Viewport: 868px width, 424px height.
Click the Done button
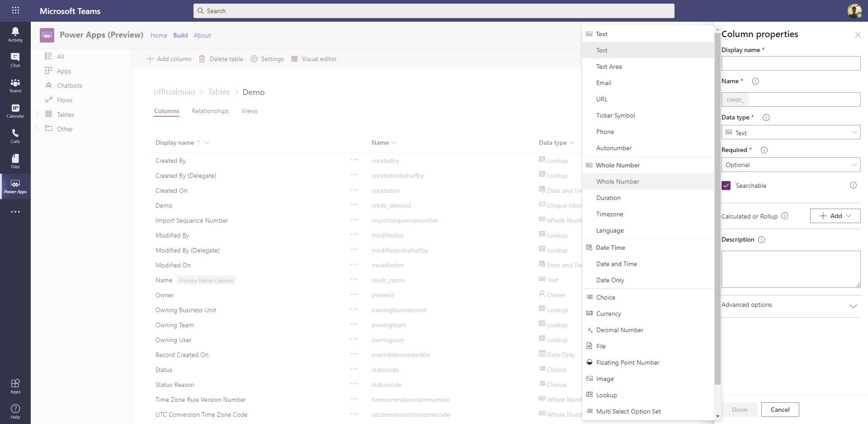point(739,410)
